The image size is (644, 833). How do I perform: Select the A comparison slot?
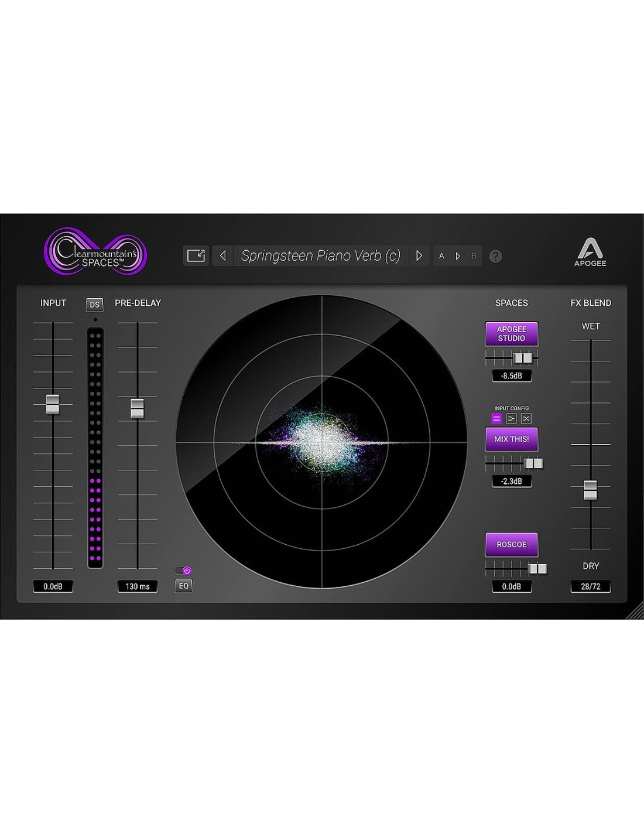[441, 256]
